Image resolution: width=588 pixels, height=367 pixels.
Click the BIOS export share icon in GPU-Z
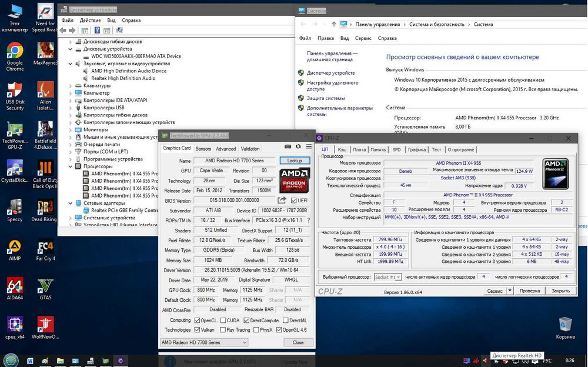point(282,201)
